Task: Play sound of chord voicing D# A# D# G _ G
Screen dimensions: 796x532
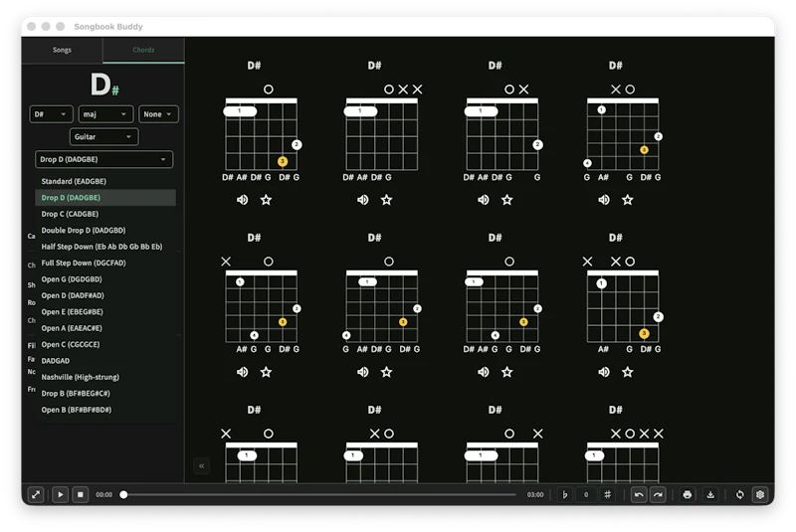Action: [x=484, y=200]
